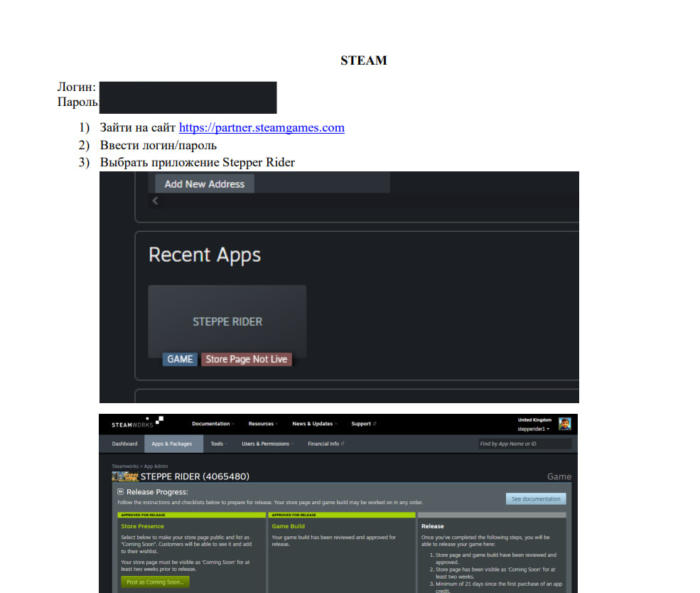
Task: Open the Users & Permissions menu
Action: click(x=268, y=444)
